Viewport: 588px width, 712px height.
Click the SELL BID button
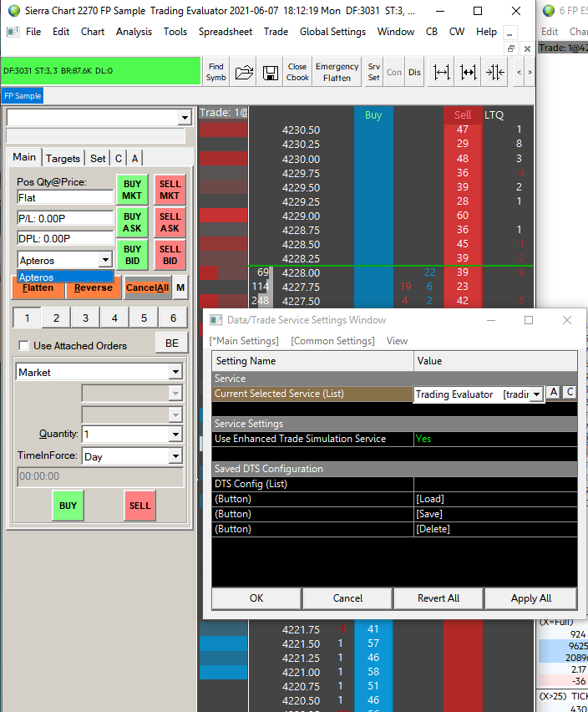click(x=170, y=255)
